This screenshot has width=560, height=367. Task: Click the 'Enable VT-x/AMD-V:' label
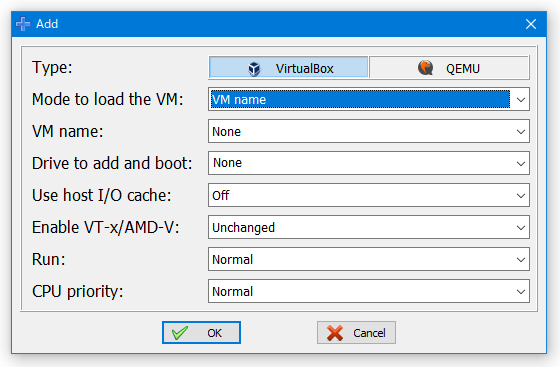coord(106,227)
